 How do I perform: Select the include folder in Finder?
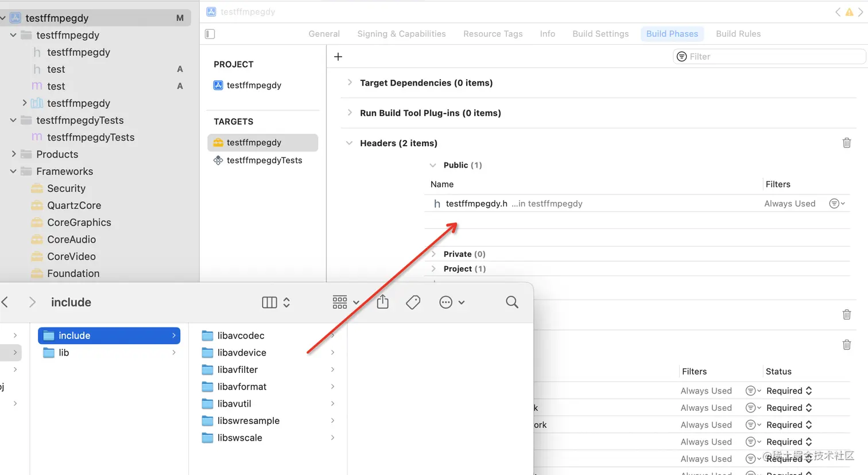(x=109, y=336)
